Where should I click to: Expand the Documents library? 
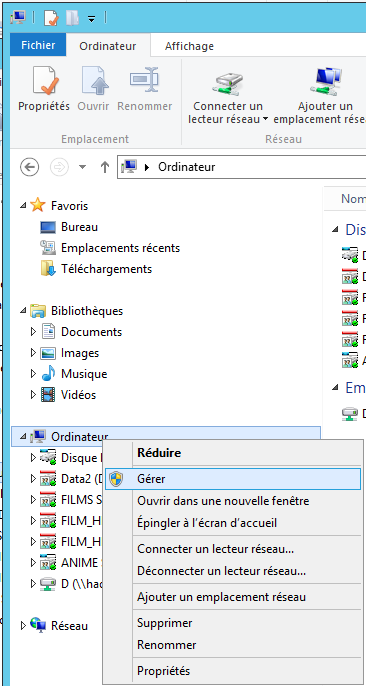click(34, 332)
